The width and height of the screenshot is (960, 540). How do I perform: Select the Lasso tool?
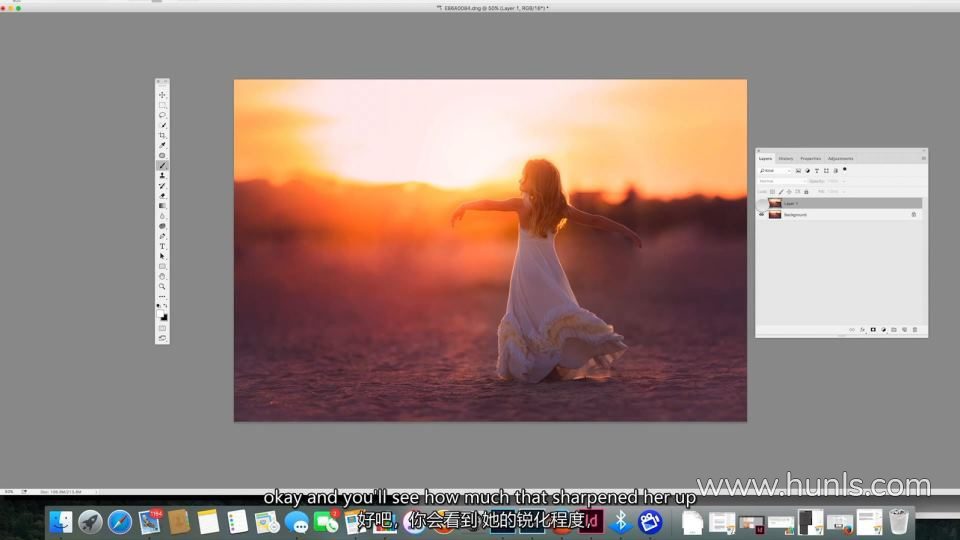pyautogui.click(x=162, y=115)
